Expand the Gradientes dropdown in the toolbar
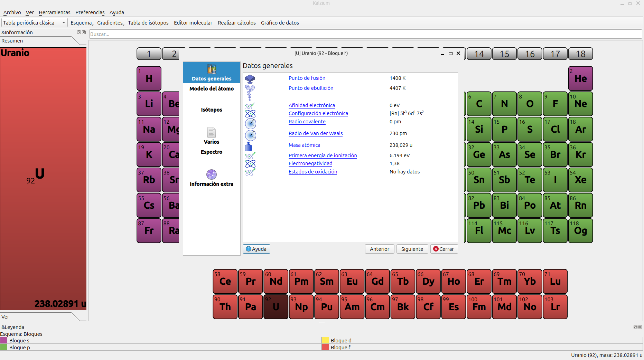644x360 pixels. pyautogui.click(x=110, y=23)
